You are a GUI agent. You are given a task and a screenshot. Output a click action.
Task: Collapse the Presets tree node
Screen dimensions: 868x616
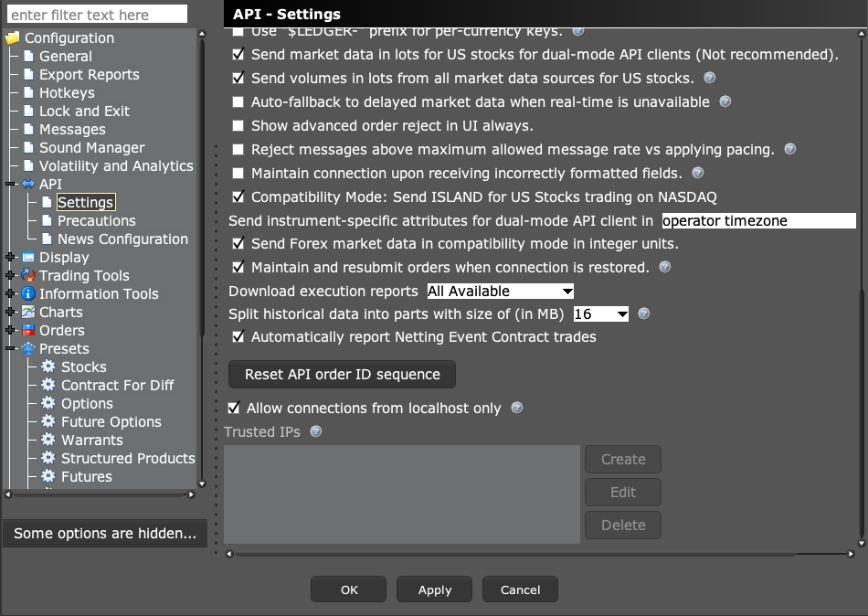click(x=10, y=348)
